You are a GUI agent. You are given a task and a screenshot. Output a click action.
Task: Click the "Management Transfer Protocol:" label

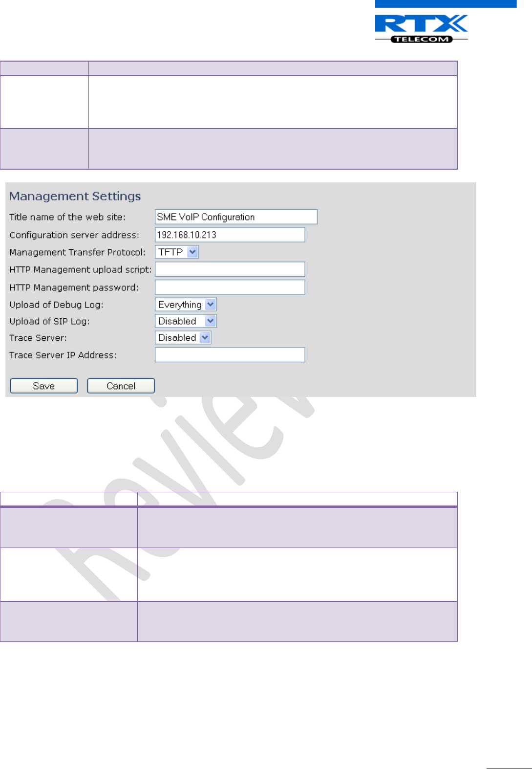[78, 252]
